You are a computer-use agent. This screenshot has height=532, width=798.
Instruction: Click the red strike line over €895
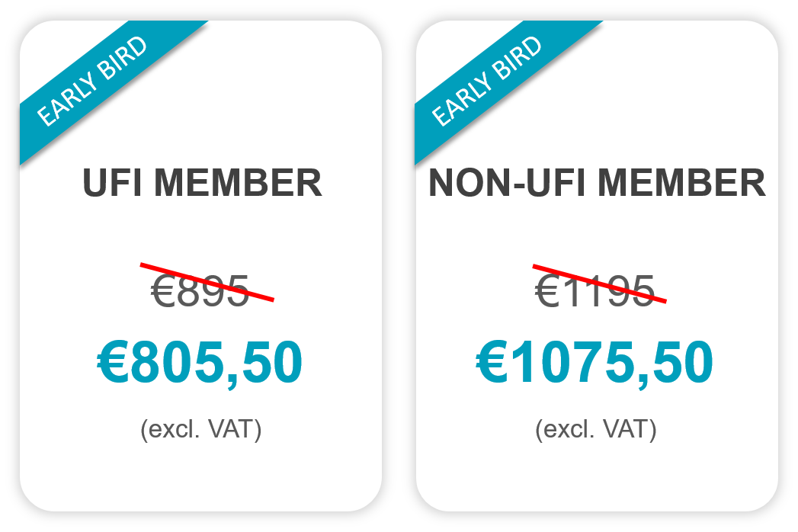pos(207,282)
